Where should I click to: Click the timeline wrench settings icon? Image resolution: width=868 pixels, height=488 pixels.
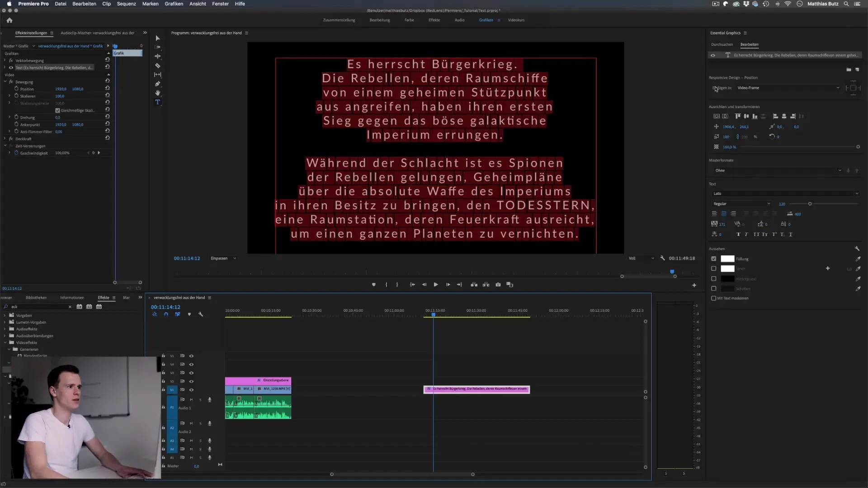201,314
